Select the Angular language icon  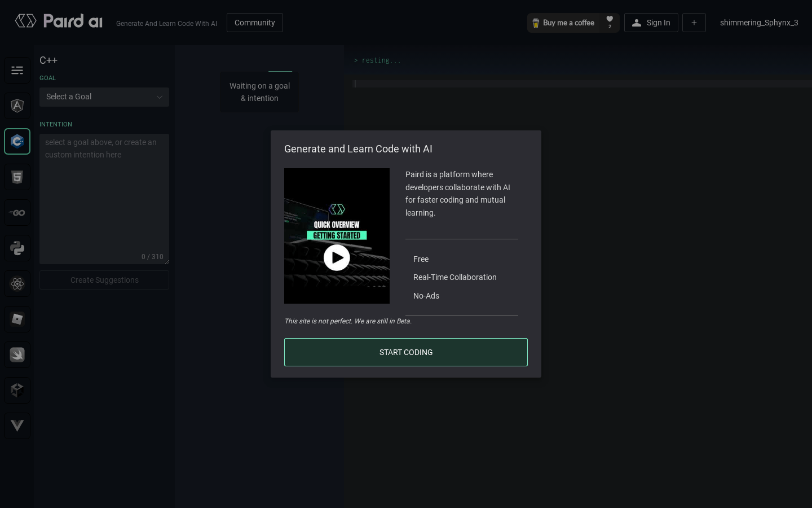pyautogui.click(x=17, y=106)
